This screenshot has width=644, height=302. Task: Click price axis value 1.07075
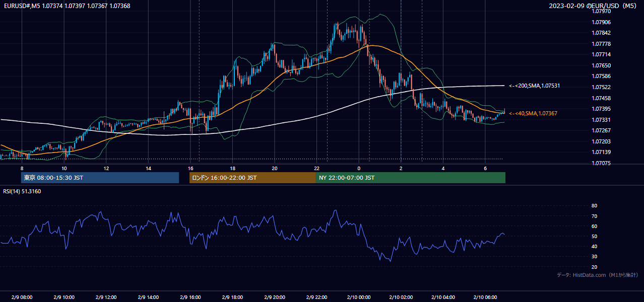pos(601,163)
